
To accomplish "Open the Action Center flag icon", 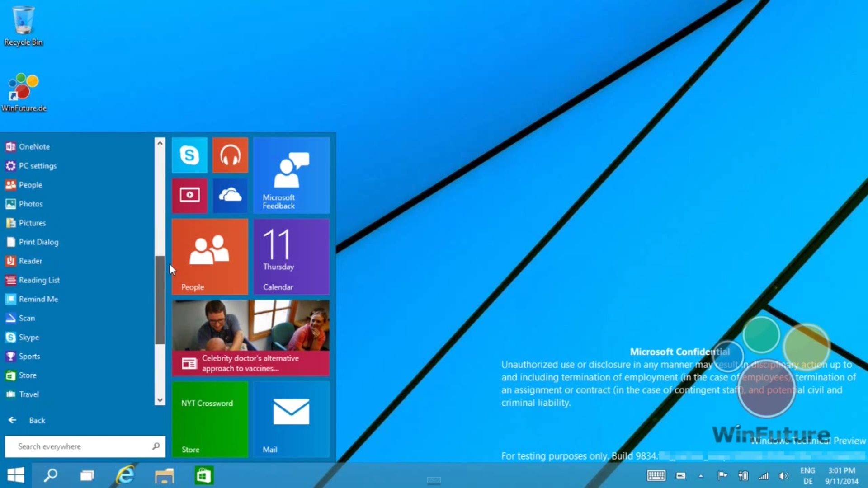I will [722, 475].
